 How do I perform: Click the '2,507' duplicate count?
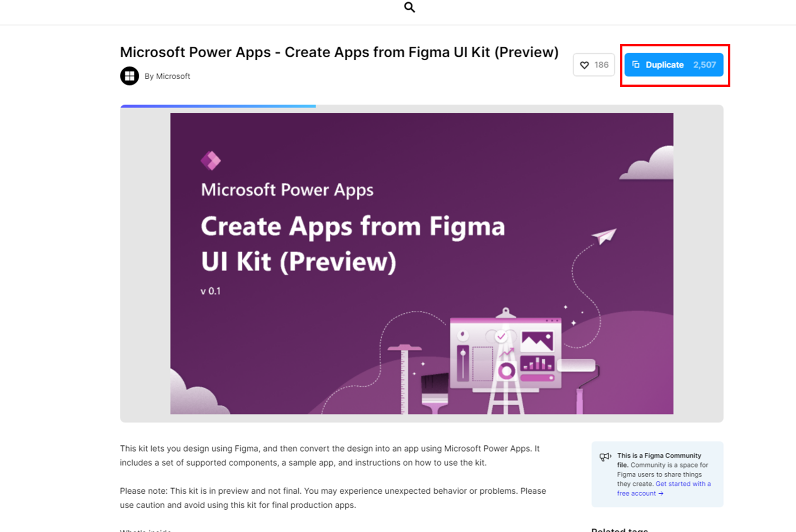[704, 65]
